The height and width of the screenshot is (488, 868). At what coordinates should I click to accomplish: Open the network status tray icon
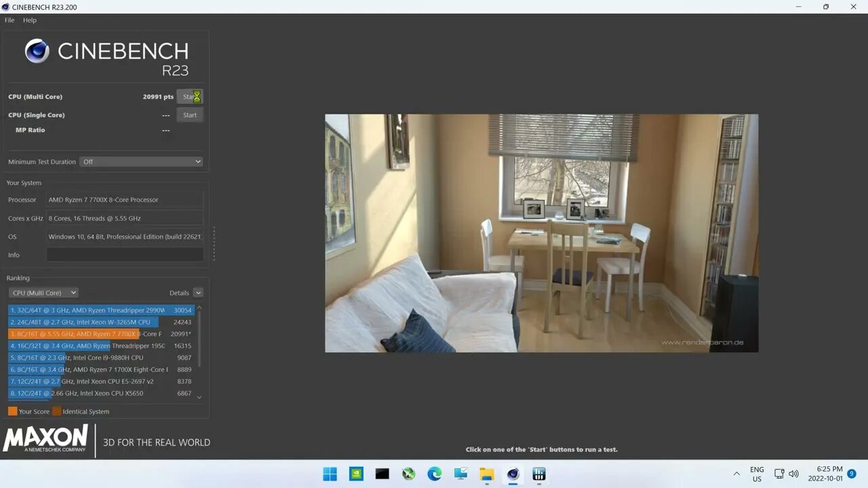coord(779,474)
